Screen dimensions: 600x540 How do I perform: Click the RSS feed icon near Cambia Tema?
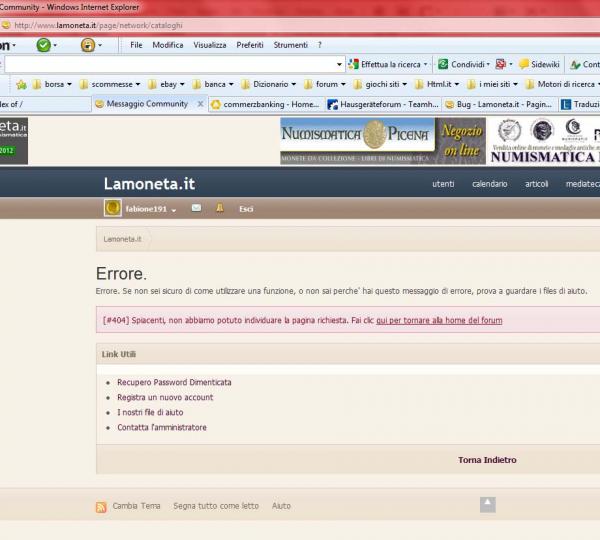pyautogui.click(x=101, y=507)
